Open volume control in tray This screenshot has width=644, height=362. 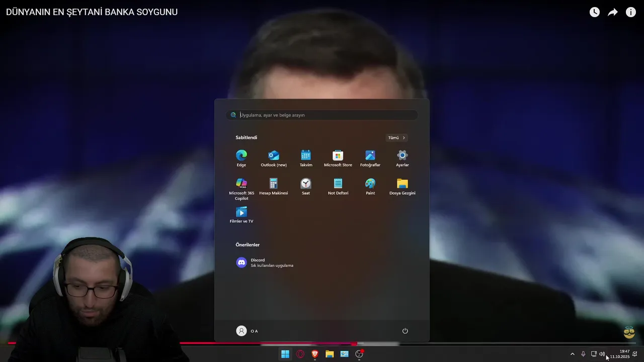[x=602, y=354]
